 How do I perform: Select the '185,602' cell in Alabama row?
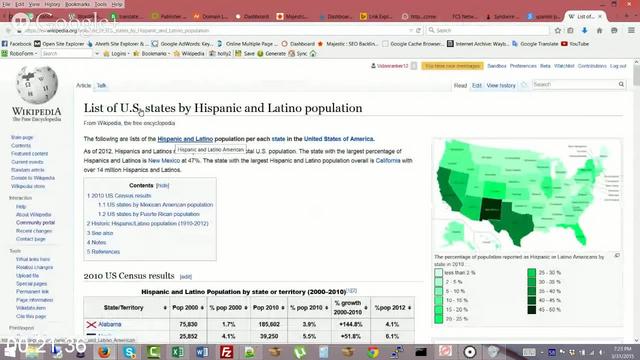pos(269,324)
